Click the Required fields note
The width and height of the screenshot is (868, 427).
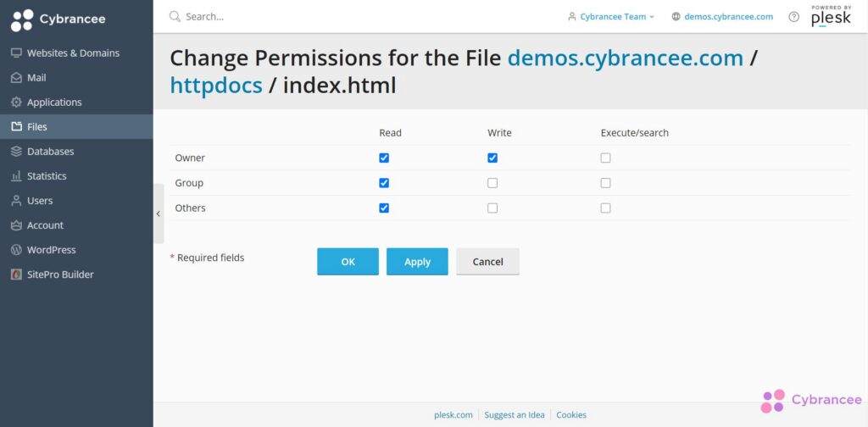point(207,258)
